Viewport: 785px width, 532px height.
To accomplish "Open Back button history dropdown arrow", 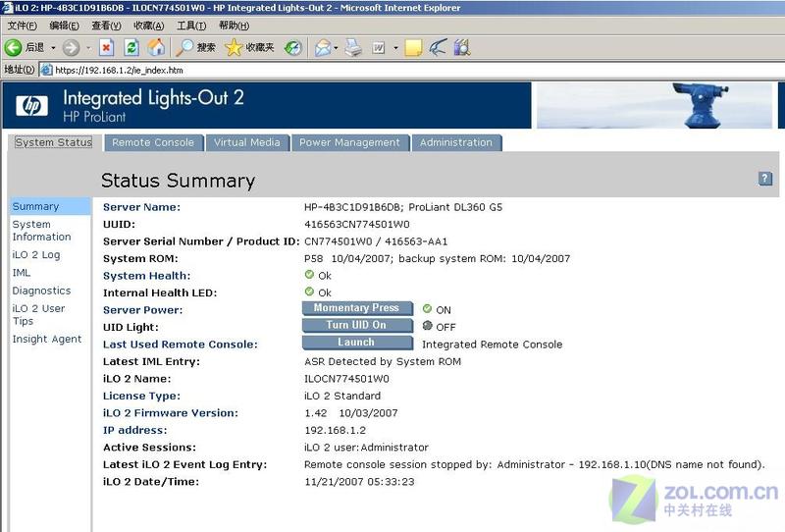I will pos(53,48).
